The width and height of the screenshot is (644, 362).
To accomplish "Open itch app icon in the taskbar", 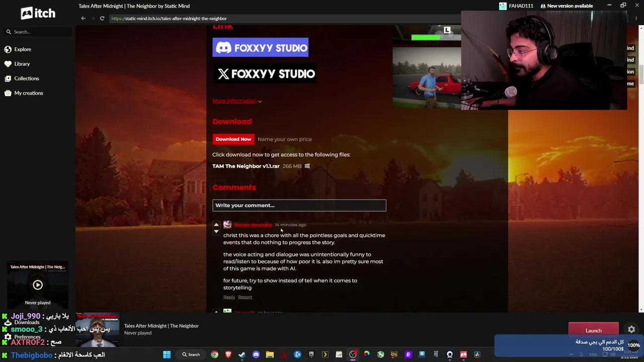I will (463, 354).
